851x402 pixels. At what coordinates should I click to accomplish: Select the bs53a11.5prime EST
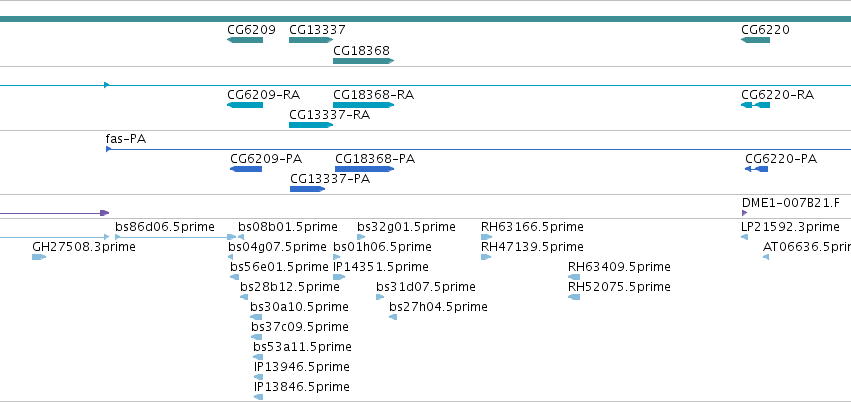[258, 358]
